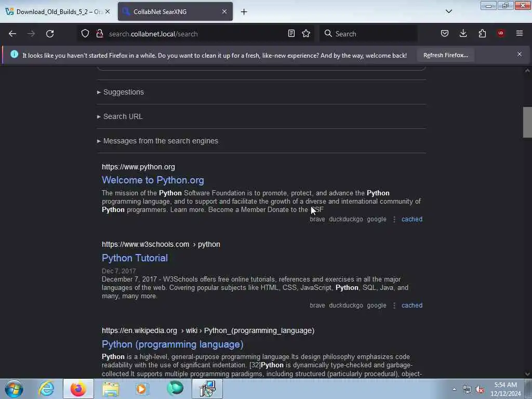Open the installer setup taskbar icon

(x=207, y=389)
